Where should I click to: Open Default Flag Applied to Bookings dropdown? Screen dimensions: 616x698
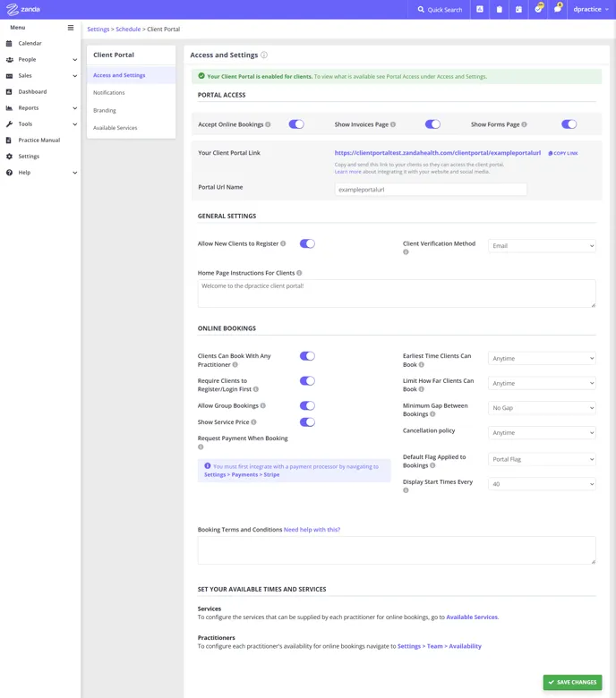point(542,459)
